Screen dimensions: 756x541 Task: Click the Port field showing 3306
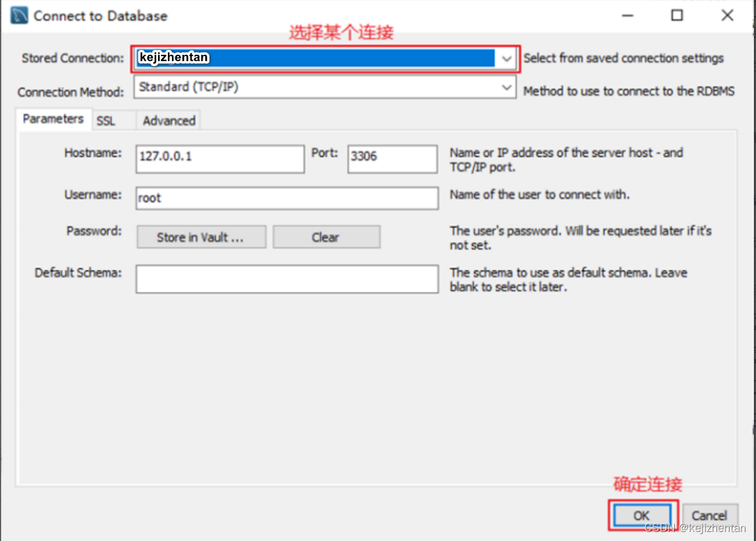coord(392,159)
